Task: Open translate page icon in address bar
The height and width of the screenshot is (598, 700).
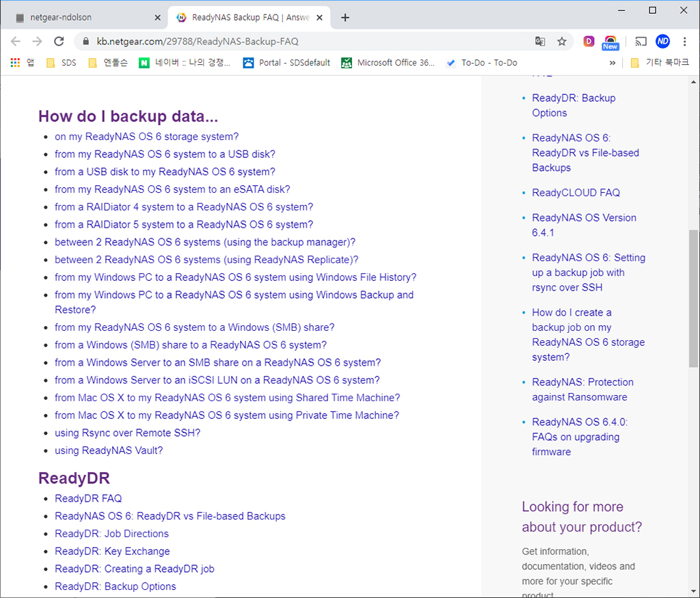Action: (x=540, y=42)
